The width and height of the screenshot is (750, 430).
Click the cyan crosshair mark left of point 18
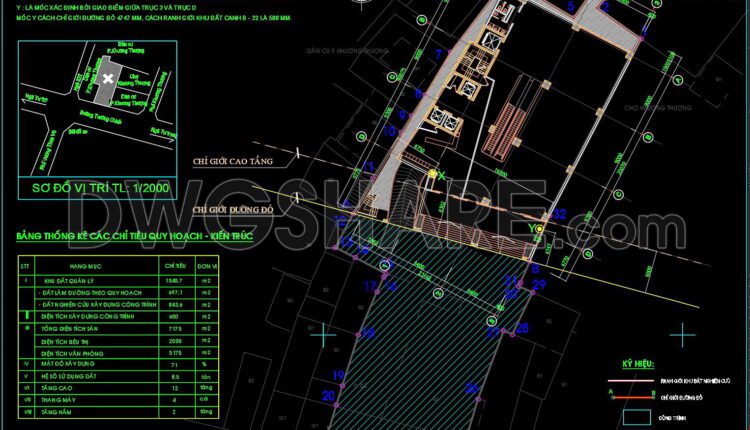[323, 334]
